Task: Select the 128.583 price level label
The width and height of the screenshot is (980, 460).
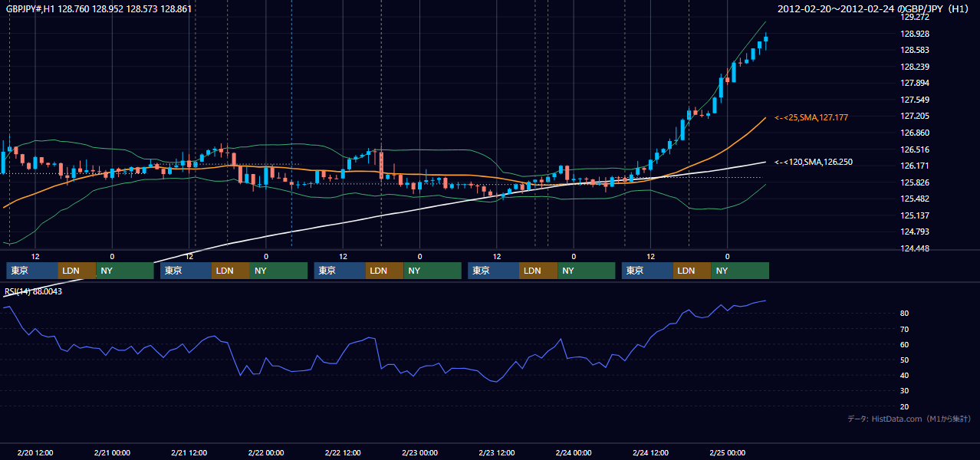Action: (916, 50)
